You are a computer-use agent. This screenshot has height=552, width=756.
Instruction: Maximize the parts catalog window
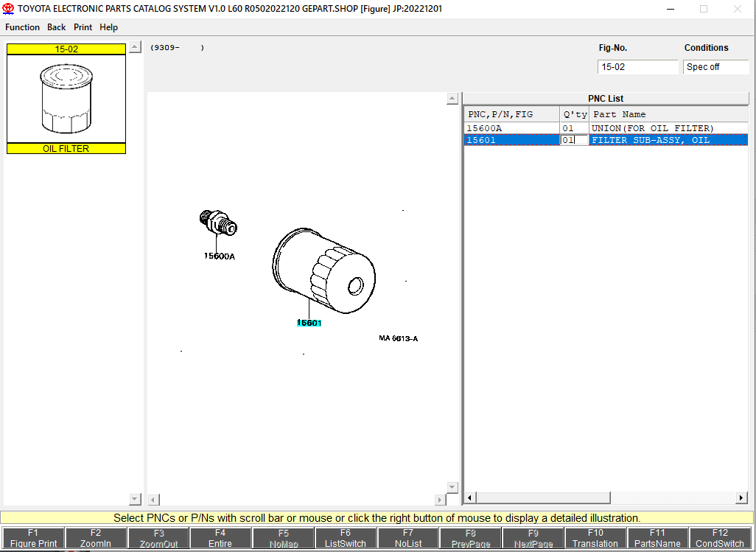[x=704, y=9]
